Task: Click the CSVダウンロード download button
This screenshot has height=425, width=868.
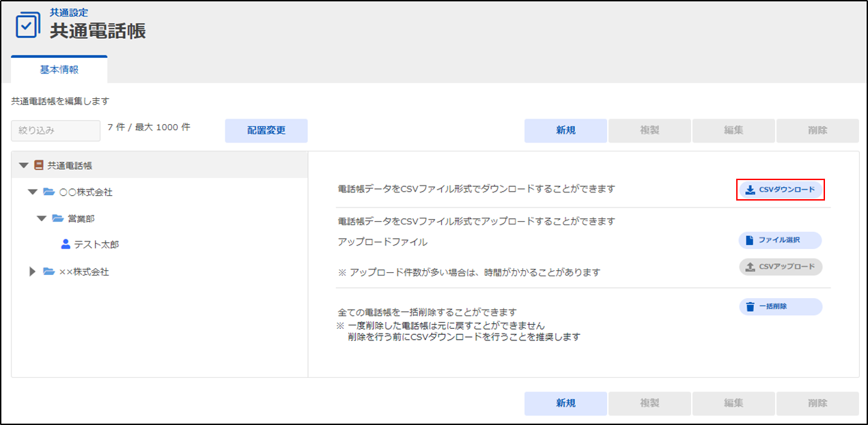Action: (780, 190)
